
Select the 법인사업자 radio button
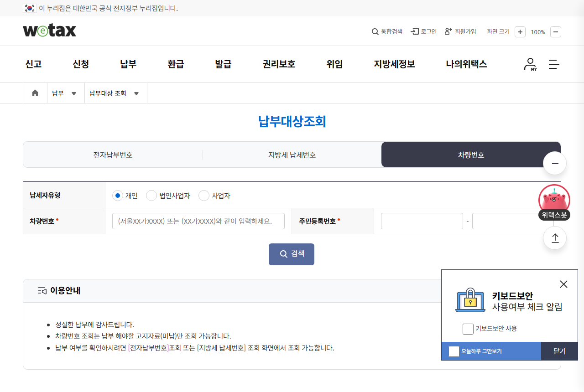151,196
